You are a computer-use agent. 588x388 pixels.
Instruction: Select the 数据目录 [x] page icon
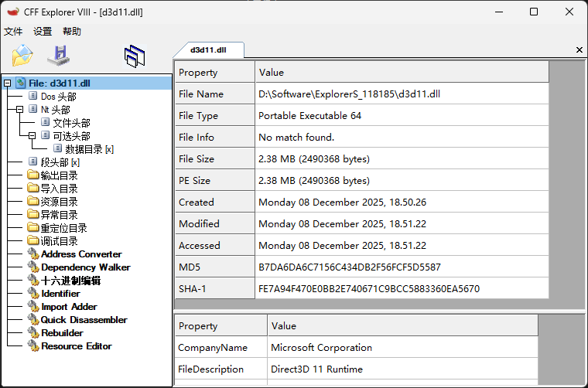pyautogui.click(x=57, y=148)
